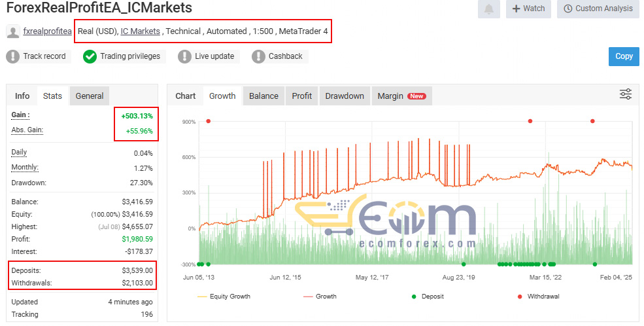Switch to the Stats tab
This screenshot has width=644, height=326.
coord(52,96)
